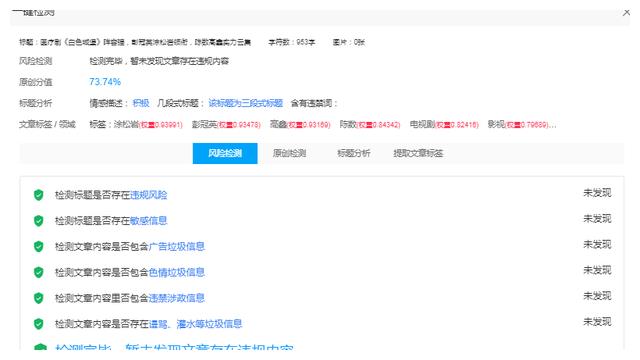Click the 字符数 953字 character count
Screen dimensions: 640x360
click(291, 42)
